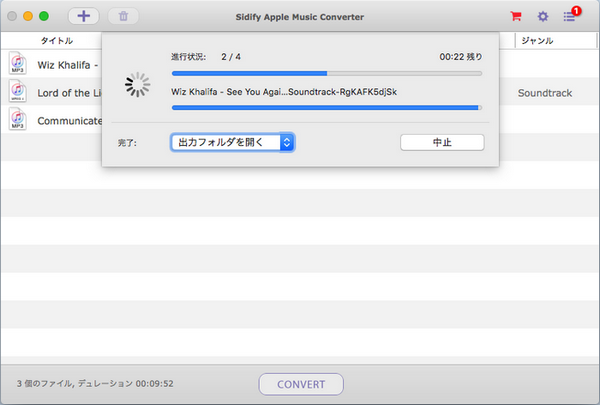Click the trash delete button
600x405 pixels.
[x=123, y=16]
